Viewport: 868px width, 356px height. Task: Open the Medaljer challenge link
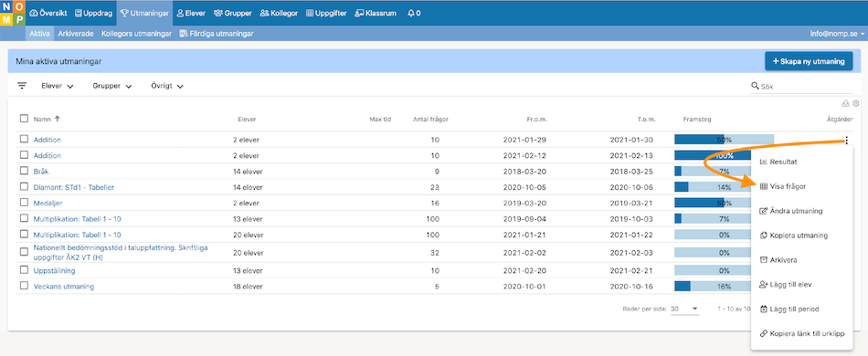(x=48, y=203)
